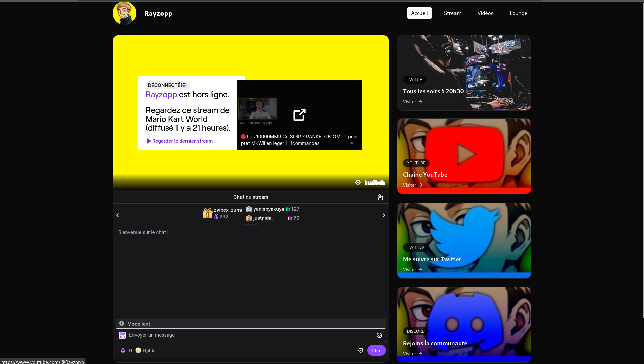Open the emote picker smiley icon
This screenshot has width=644, height=364.
pyautogui.click(x=379, y=335)
